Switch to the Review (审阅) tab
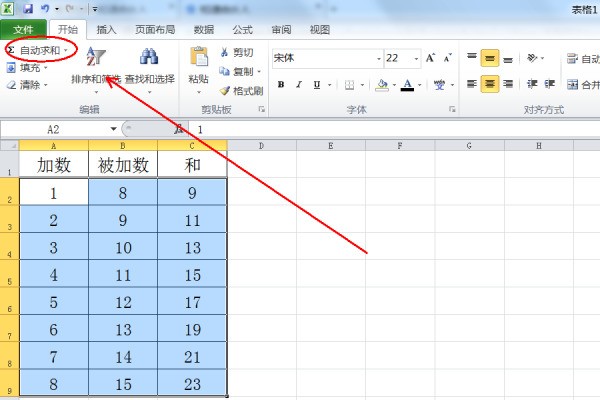The width and height of the screenshot is (600, 400). click(x=281, y=29)
